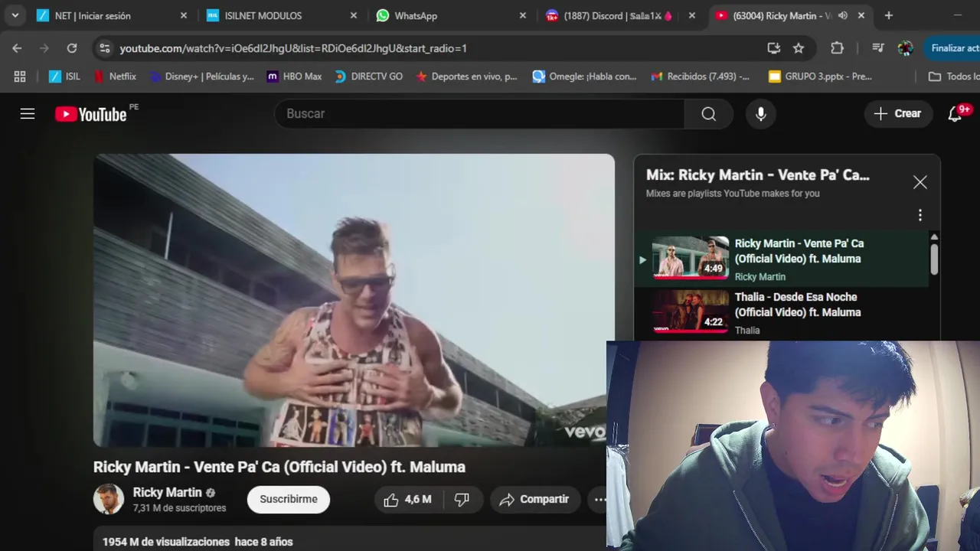The image size is (980, 551).
Task: Close the WhatsApp tab
Action: [523, 15]
